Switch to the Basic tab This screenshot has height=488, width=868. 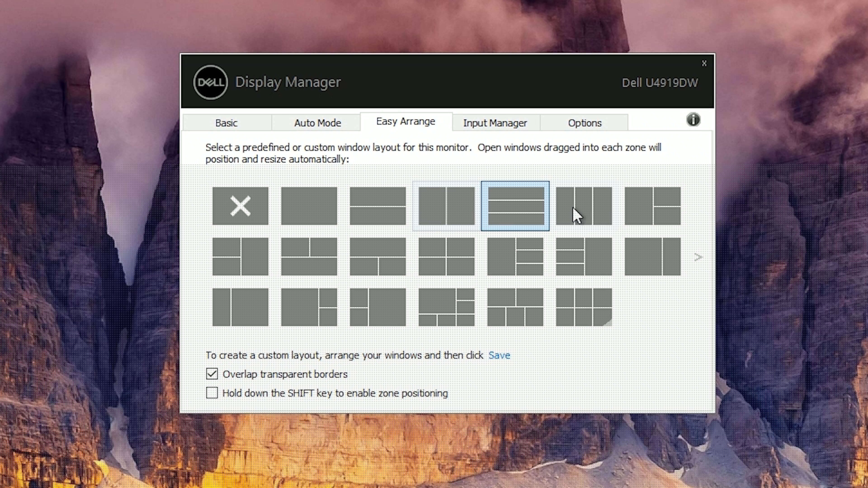[226, 123]
